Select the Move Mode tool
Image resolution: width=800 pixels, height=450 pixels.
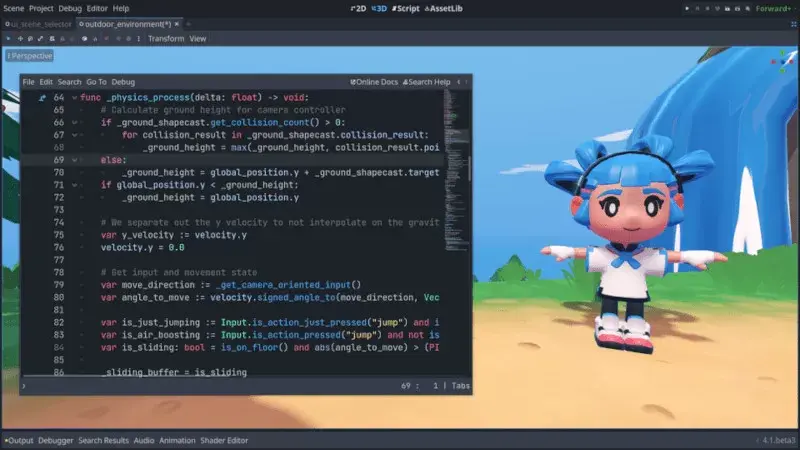tap(20, 39)
